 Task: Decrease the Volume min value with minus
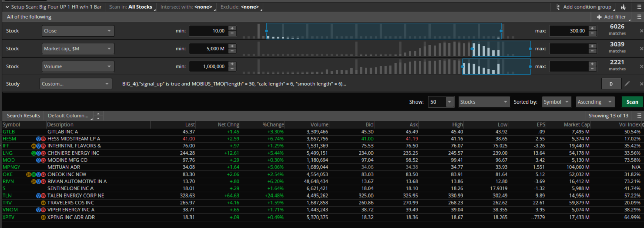(232, 69)
